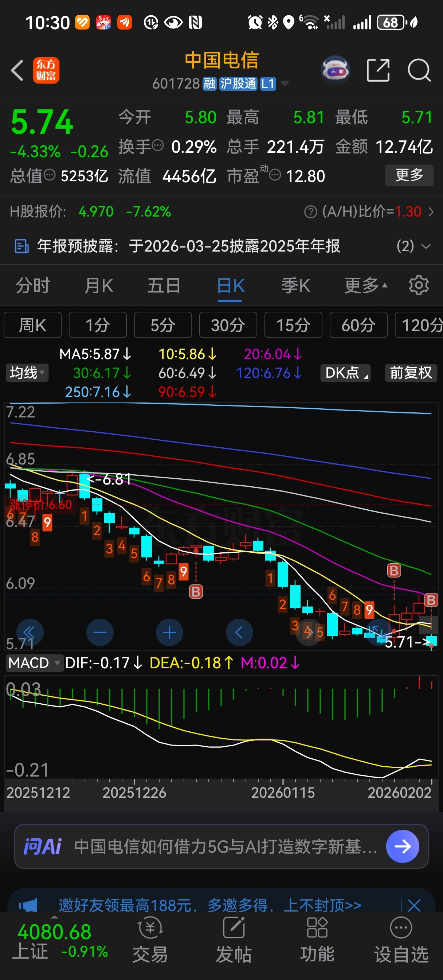This screenshot has width=443, height=980.
Task: Tap the 250:7.16 moving average label
Action: [98, 392]
